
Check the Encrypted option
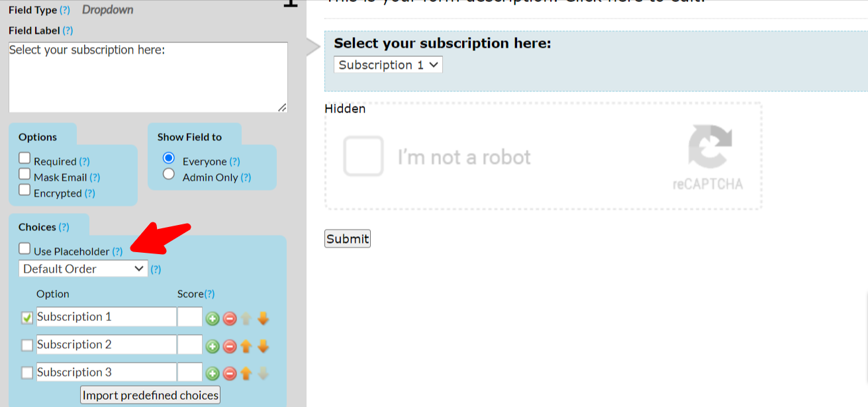coord(24,190)
